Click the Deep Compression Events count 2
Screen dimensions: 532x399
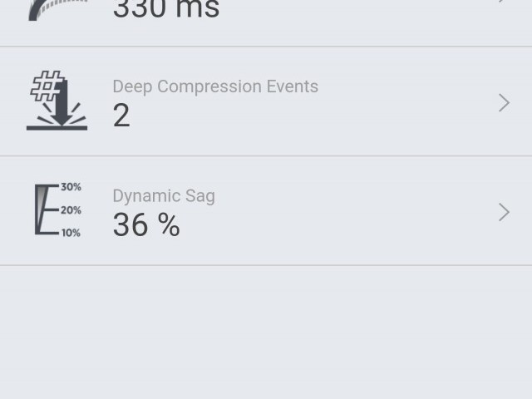[121, 116]
